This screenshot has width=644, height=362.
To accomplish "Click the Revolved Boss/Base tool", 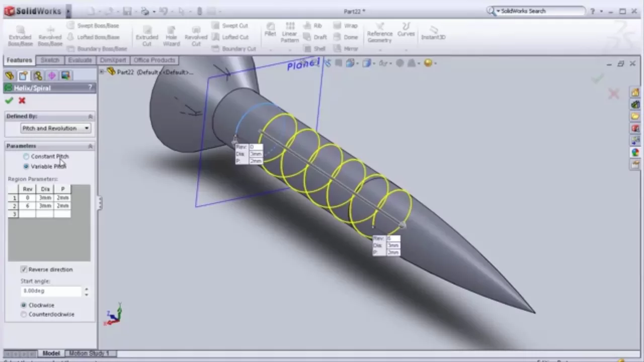I will click(50, 36).
